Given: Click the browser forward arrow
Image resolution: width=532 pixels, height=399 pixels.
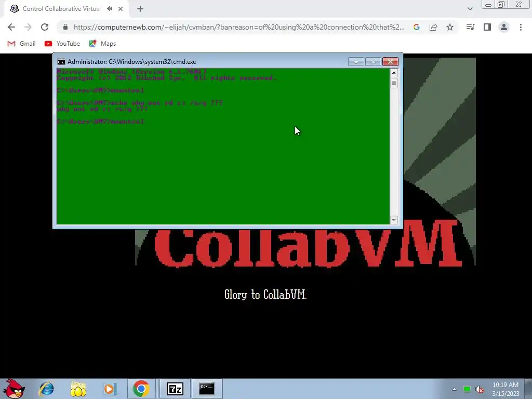Looking at the screenshot, I should click(x=28, y=27).
